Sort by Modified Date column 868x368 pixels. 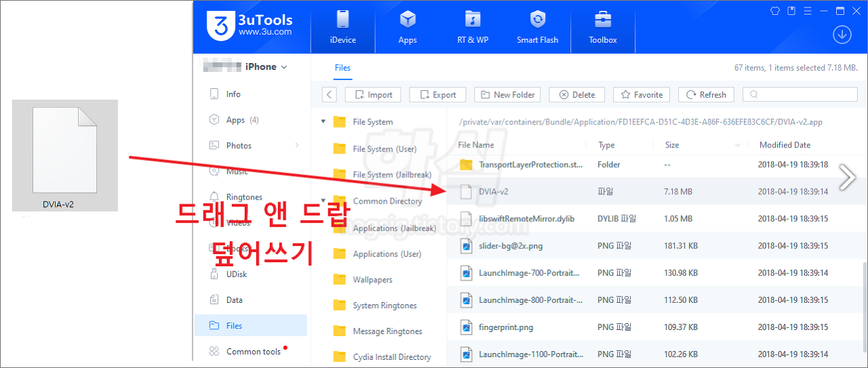click(x=785, y=145)
